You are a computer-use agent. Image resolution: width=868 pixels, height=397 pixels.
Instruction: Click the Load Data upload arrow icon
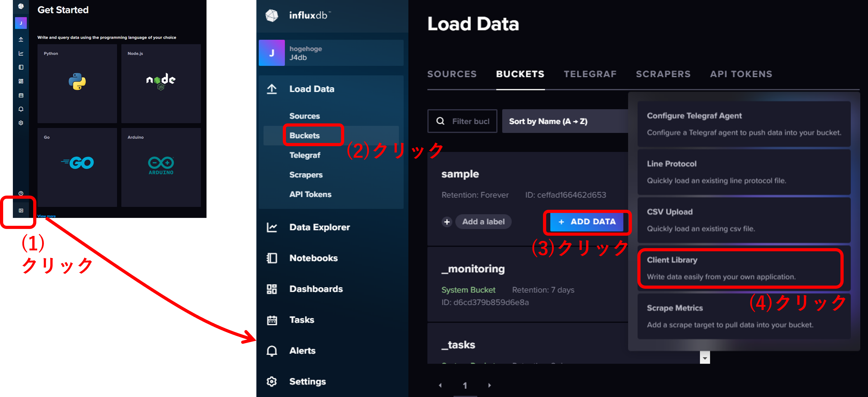pyautogui.click(x=272, y=89)
